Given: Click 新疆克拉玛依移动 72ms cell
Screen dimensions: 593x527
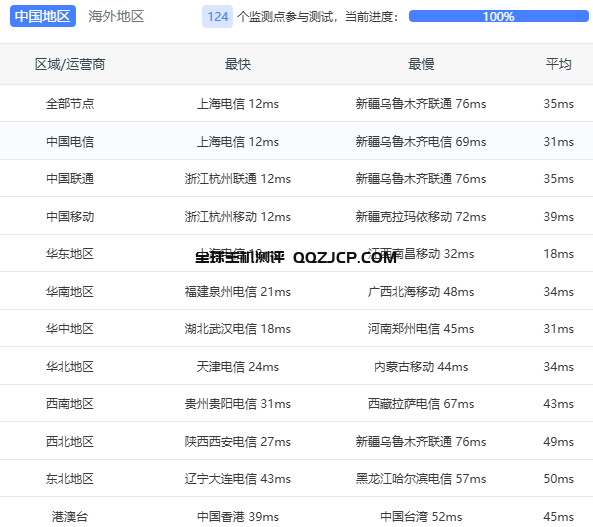Looking at the screenshot, I should 421,216.
